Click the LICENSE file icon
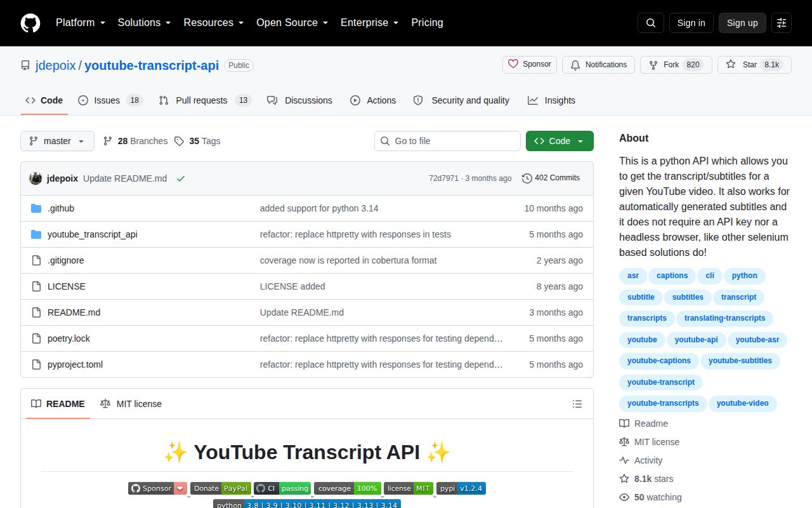This screenshot has height=508, width=812. [x=36, y=286]
